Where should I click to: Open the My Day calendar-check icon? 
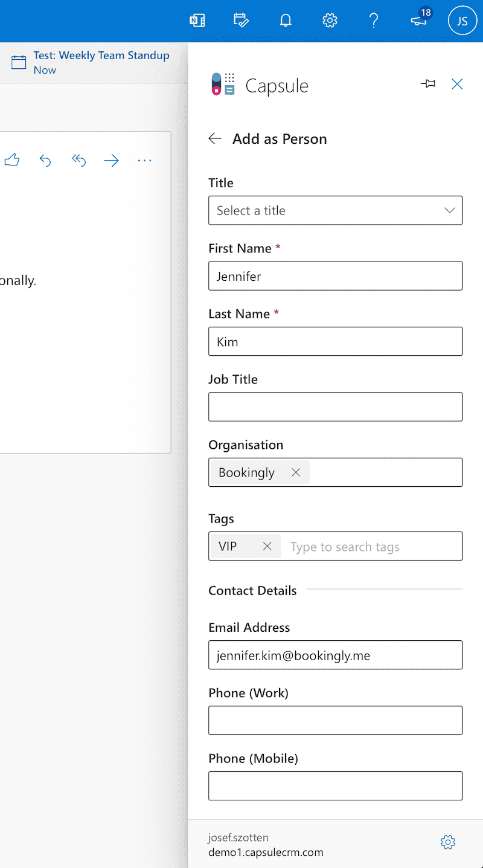241,21
